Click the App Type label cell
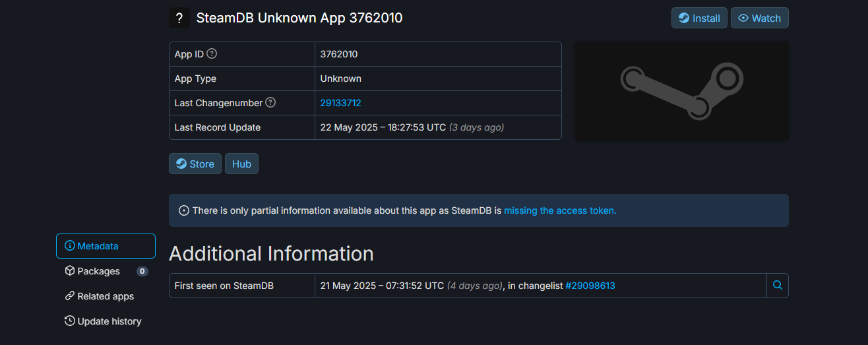Image resolution: width=868 pixels, height=345 pixels. tap(242, 78)
